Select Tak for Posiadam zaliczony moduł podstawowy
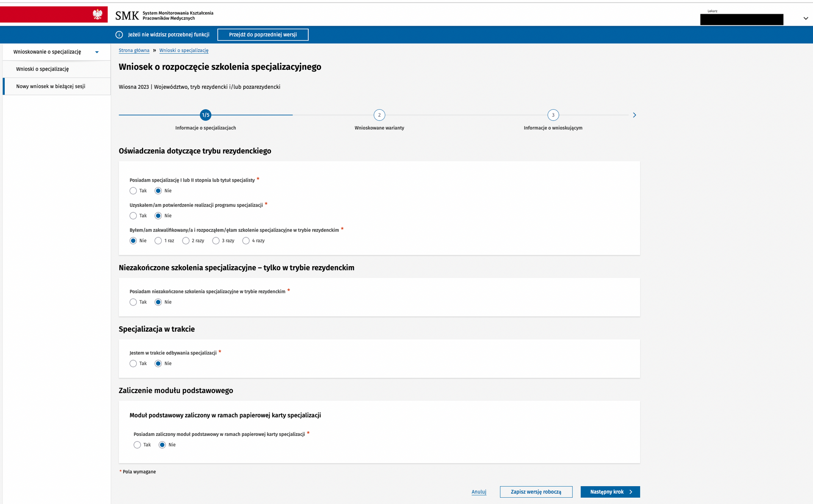Viewport: 813px width, 504px height. [137, 445]
